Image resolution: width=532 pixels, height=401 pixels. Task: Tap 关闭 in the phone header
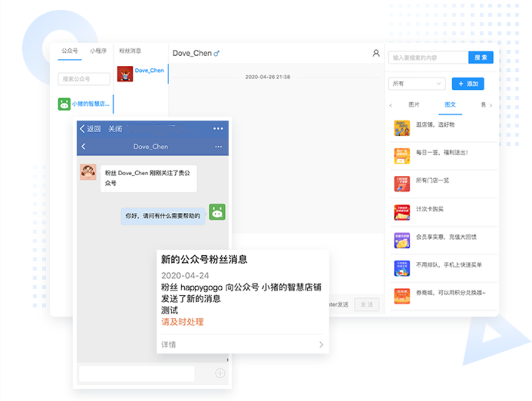point(115,129)
